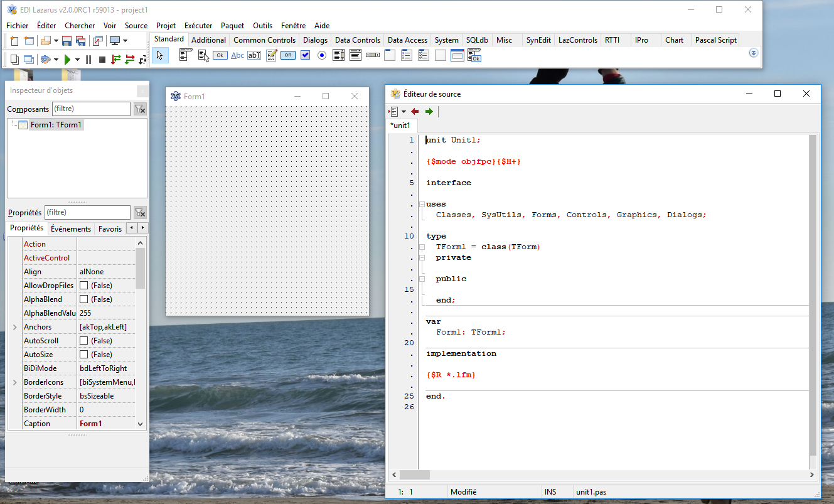Click the Pause debugger icon
The image size is (834, 504).
[x=88, y=59]
